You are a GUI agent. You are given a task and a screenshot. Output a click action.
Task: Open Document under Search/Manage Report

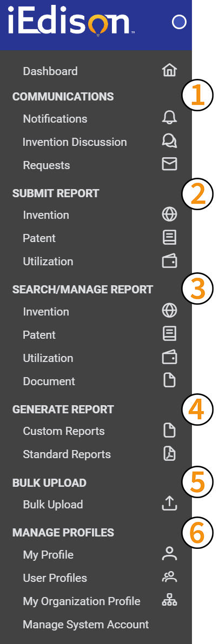pos(49,381)
